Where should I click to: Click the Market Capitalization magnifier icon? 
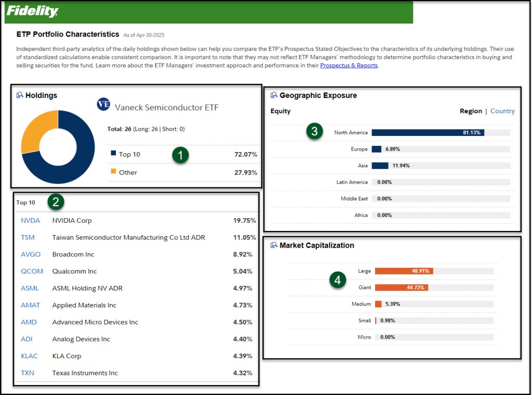tap(273, 245)
